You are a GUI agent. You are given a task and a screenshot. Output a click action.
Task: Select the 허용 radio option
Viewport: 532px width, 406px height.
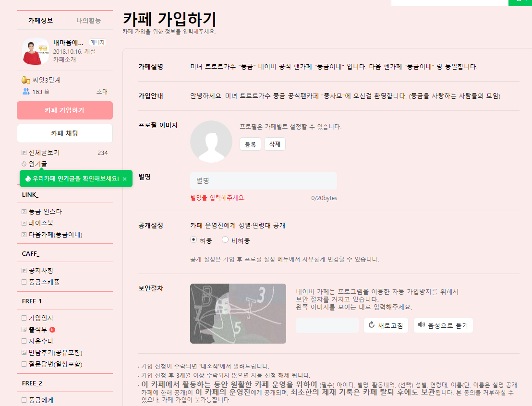coord(193,240)
